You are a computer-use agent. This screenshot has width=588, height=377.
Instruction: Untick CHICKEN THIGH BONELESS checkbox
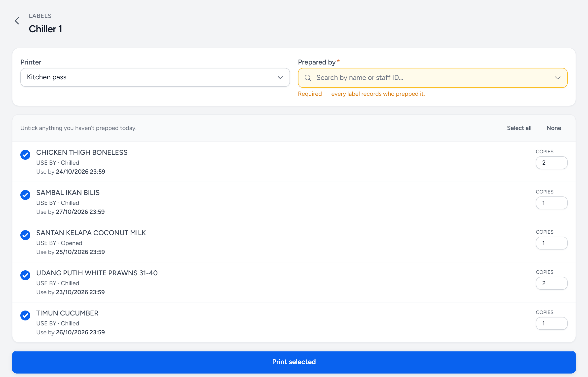[25, 155]
